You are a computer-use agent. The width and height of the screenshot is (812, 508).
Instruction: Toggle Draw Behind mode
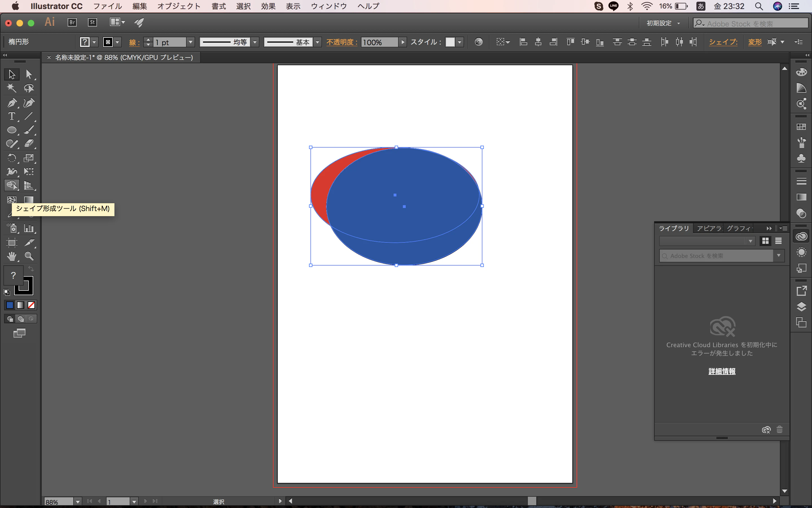tap(21, 319)
